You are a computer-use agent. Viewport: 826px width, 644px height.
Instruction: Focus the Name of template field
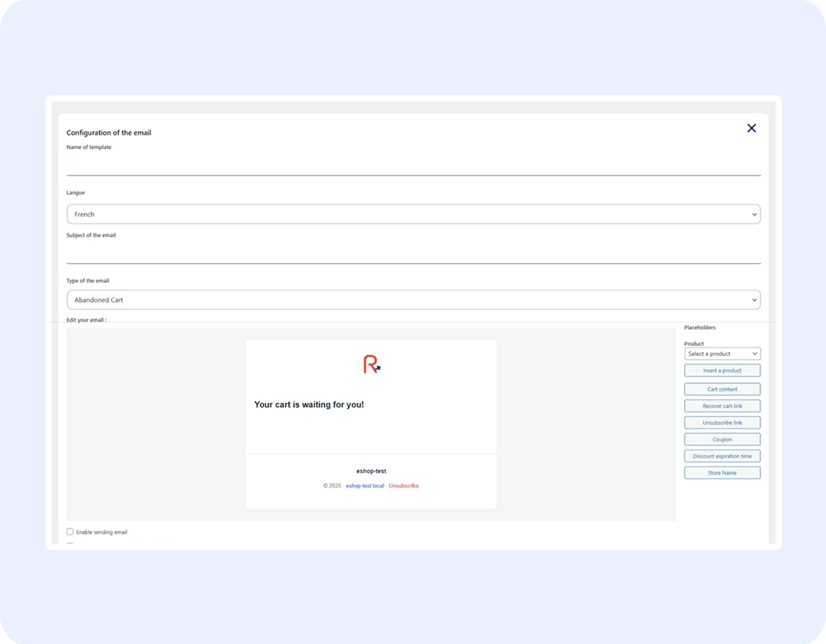pyautogui.click(x=413, y=165)
